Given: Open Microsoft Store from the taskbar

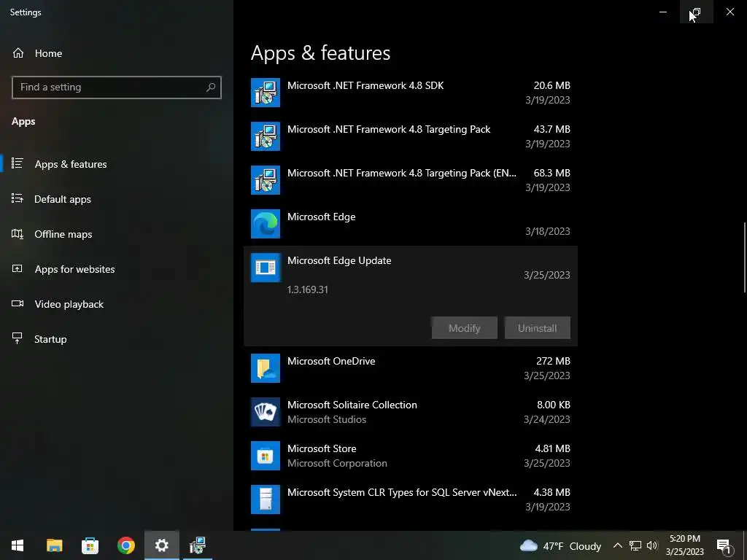Looking at the screenshot, I should tap(90, 545).
